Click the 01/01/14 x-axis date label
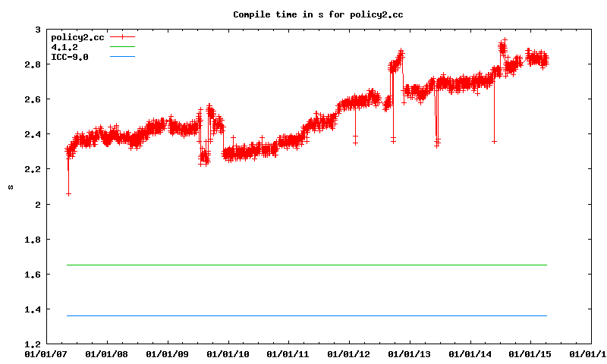Image resolution: width=607 pixels, height=364 pixels. coord(470,353)
